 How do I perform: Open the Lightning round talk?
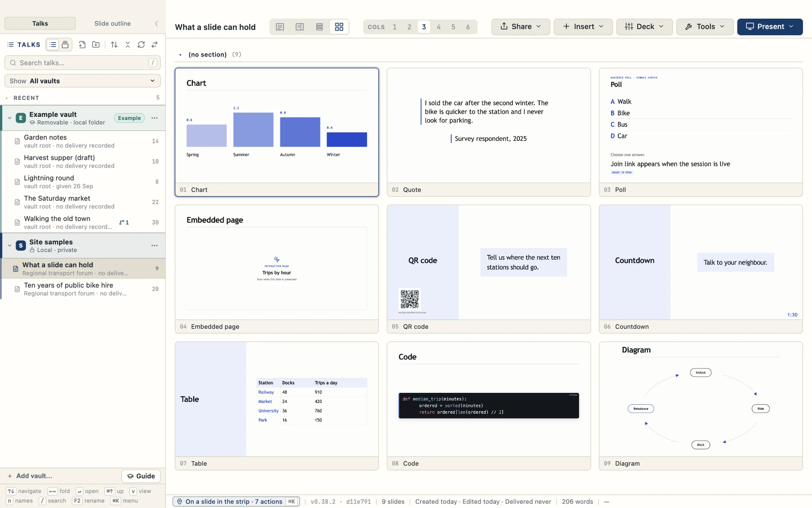click(x=83, y=182)
